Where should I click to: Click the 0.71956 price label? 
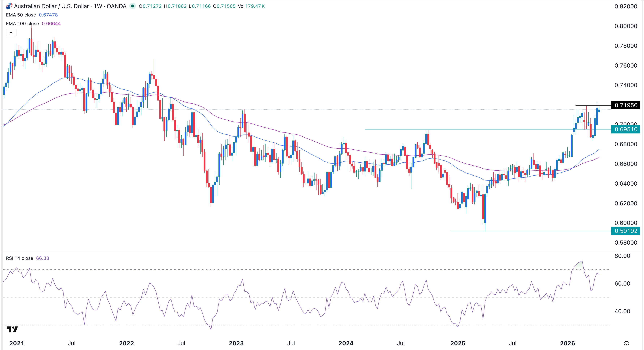pos(626,105)
